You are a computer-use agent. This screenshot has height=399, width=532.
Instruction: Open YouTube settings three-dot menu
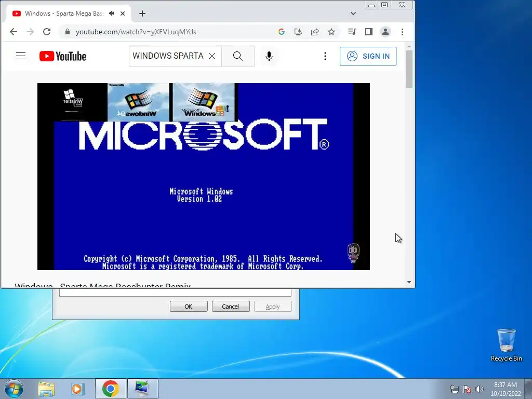point(325,56)
